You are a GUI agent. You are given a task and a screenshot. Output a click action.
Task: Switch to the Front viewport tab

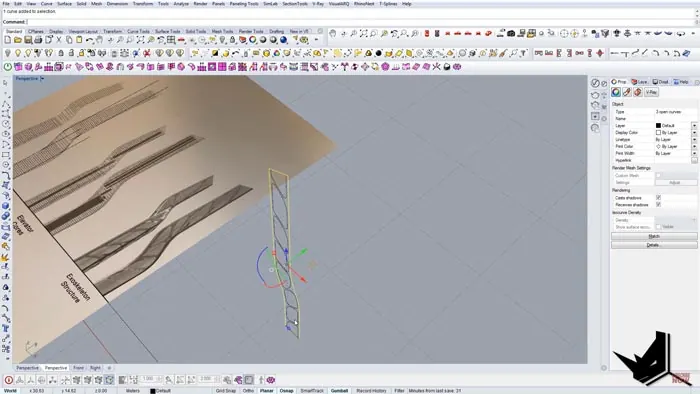pyautogui.click(x=79, y=368)
